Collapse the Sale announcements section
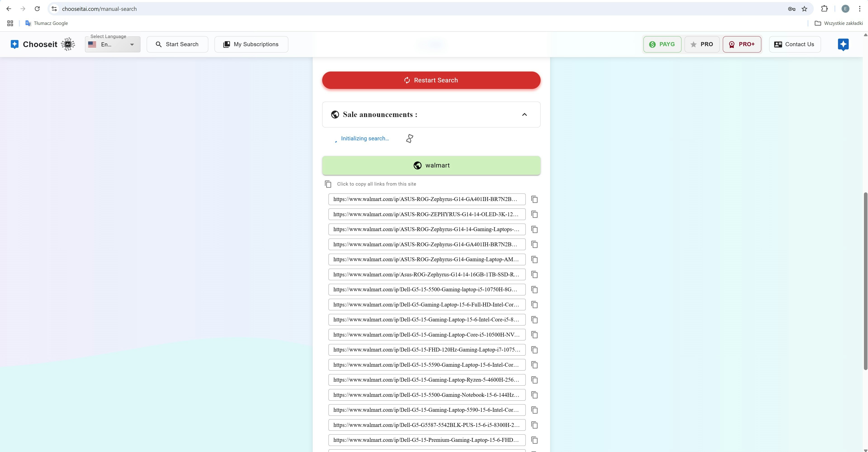The width and height of the screenshot is (868, 452). click(524, 115)
